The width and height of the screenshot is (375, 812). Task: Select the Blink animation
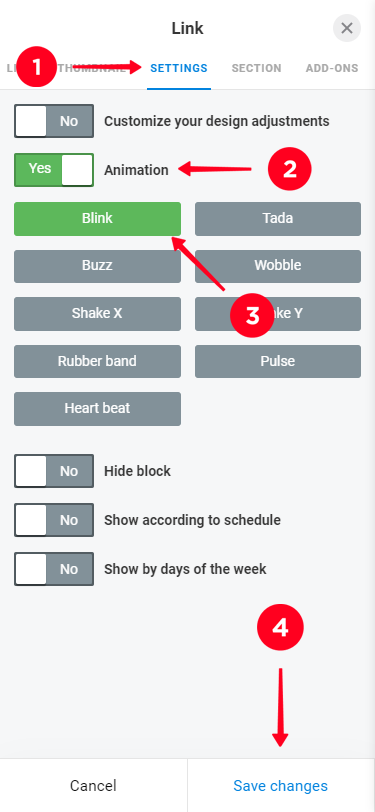(97, 219)
